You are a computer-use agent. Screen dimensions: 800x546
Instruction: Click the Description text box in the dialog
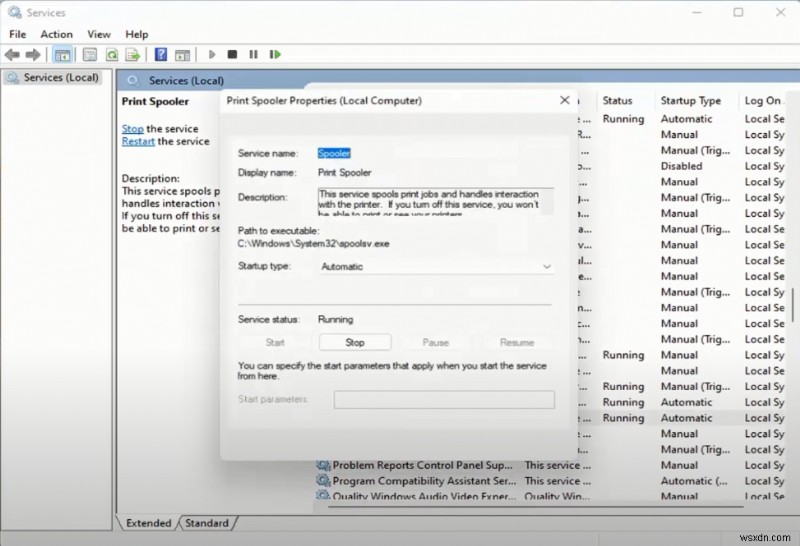[436, 202]
